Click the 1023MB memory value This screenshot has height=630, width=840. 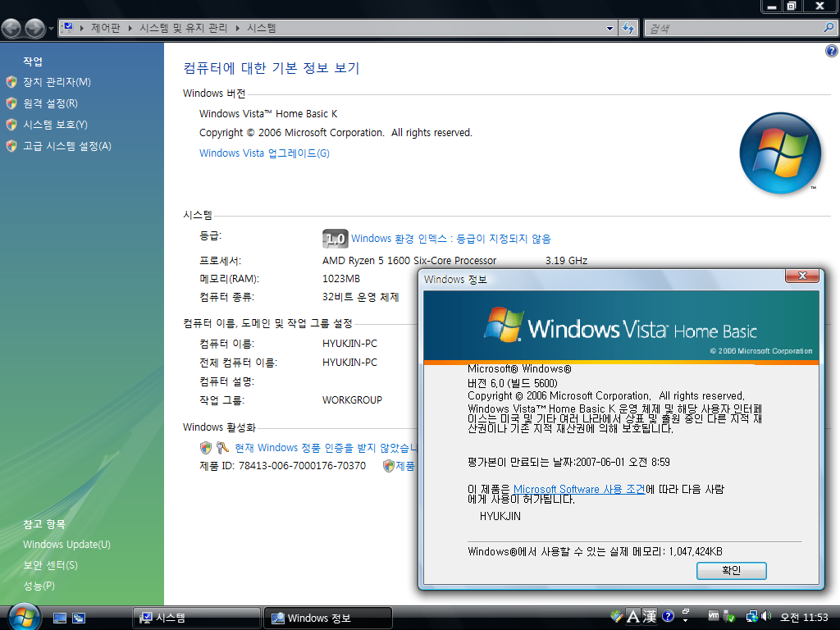pos(340,279)
